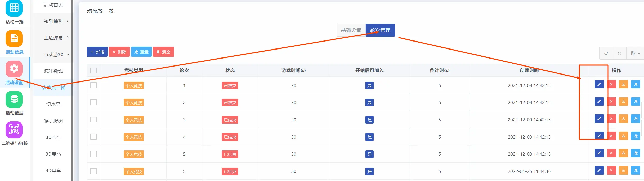
Task: Toggle fullscreen icon in table toolbar
Action: 619,53
